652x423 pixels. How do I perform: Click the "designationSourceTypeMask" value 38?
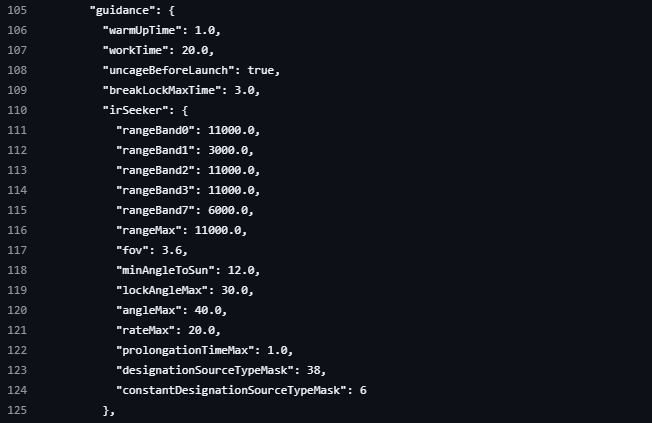click(x=314, y=370)
